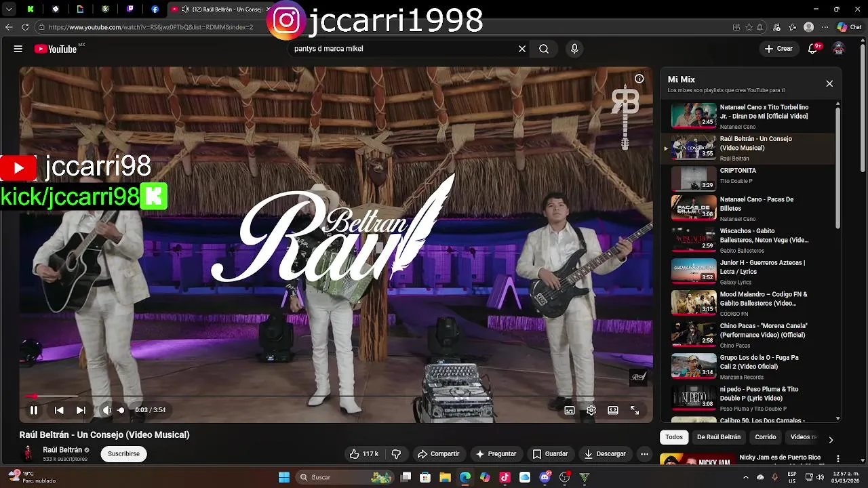This screenshot has height=488, width=868.
Task: Click the taskbar Buscar search box
Action: pyautogui.click(x=346, y=477)
